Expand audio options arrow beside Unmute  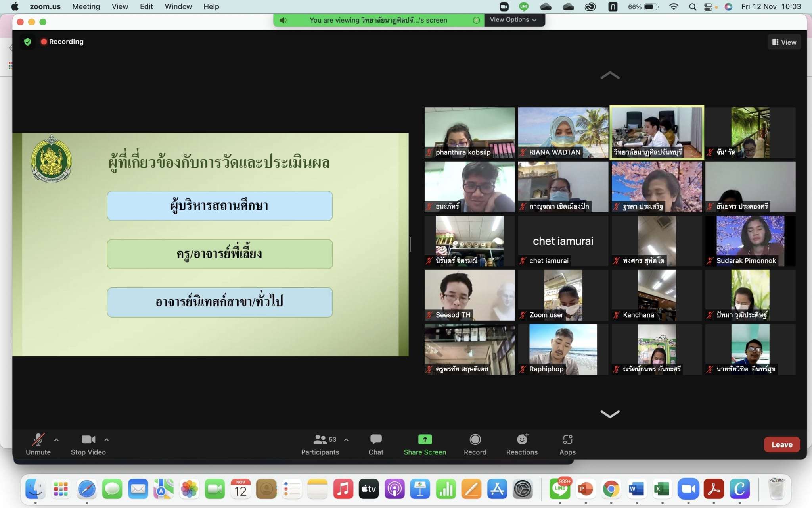coord(56,440)
